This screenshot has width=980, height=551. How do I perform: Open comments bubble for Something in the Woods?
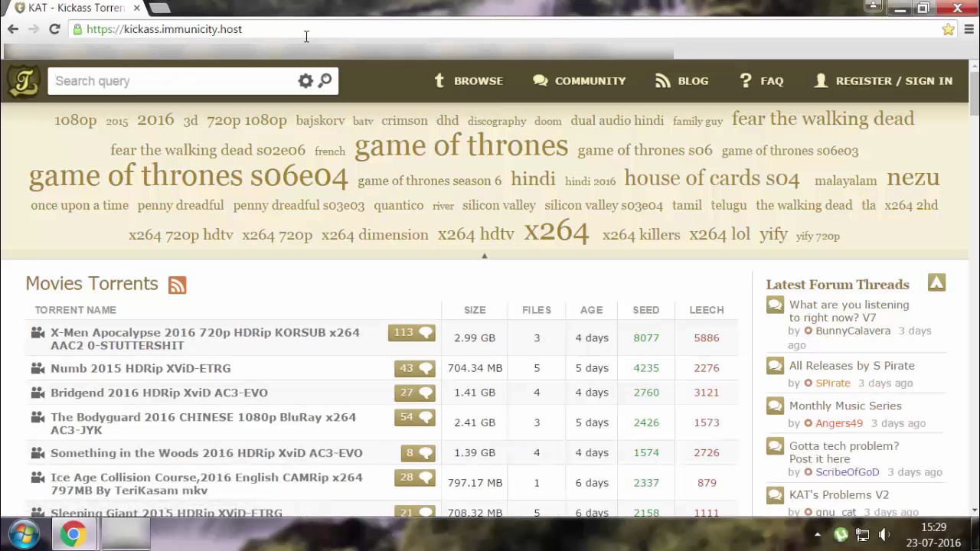(418, 453)
